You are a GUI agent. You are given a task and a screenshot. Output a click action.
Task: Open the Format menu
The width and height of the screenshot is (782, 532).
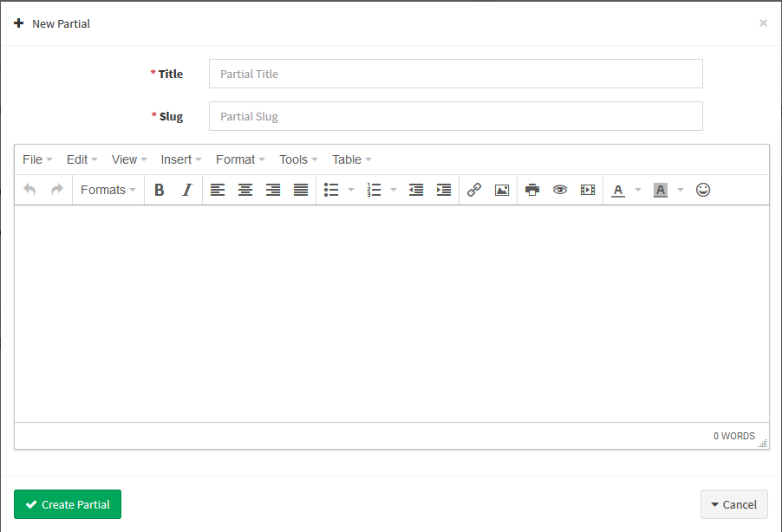pyautogui.click(x=240, y=159)
